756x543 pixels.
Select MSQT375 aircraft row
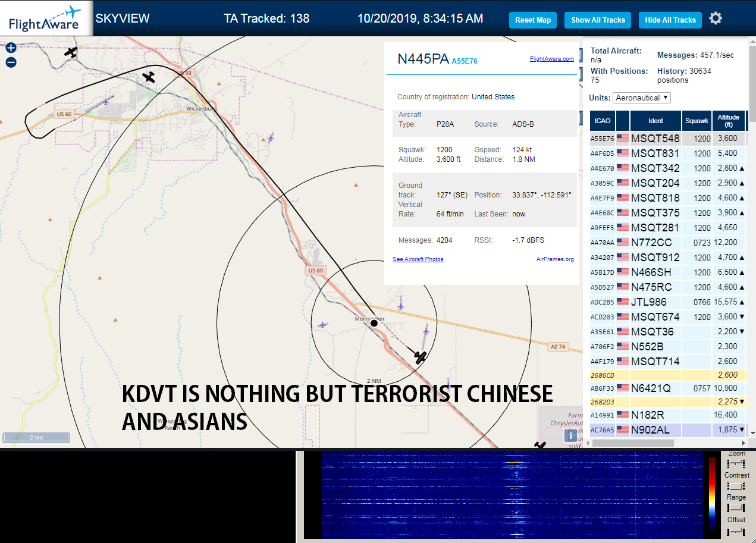click(669, 213)
